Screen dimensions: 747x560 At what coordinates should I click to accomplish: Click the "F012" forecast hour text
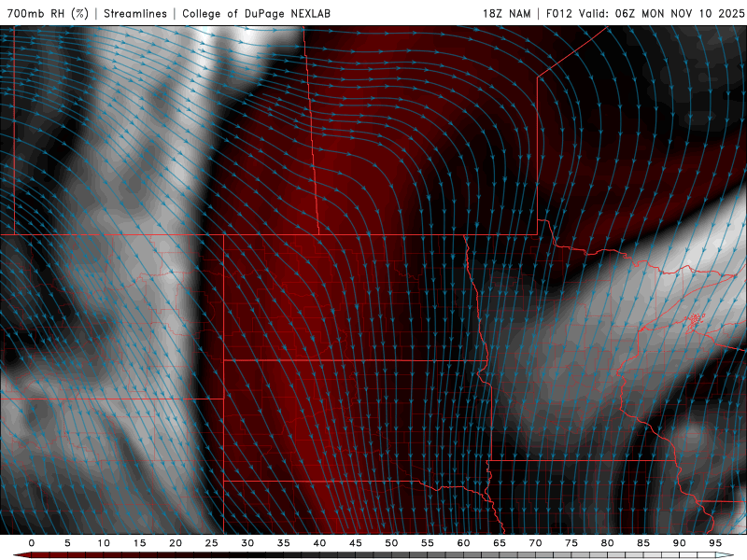click(x=558, y=13)
